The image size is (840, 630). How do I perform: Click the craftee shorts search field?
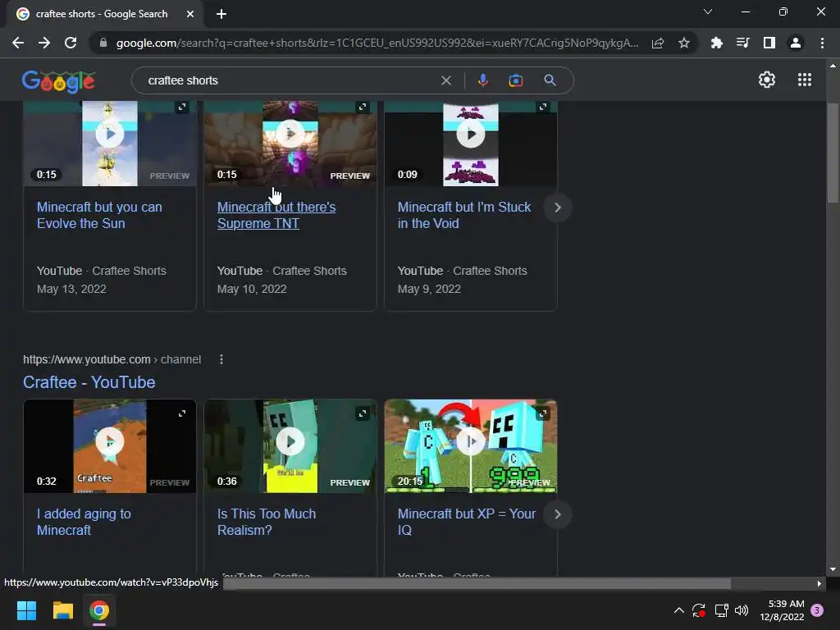click(290, 80)
